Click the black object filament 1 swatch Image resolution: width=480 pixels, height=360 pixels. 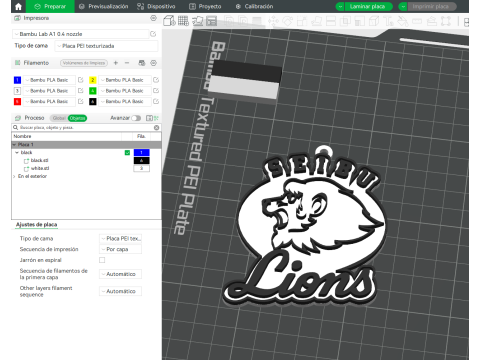coord(141,153)
